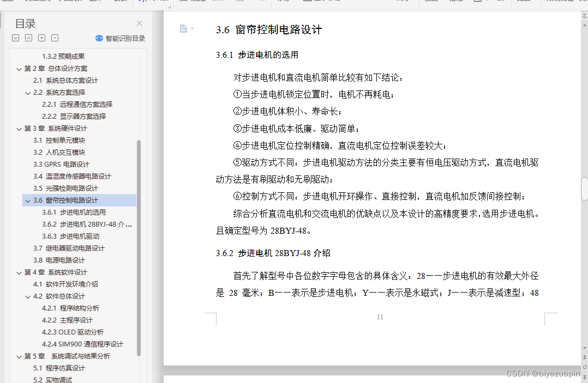
Task: Jump to 3.6.2 步进电机 28BYJ-48 entry
Action: (x=87, y=224)
